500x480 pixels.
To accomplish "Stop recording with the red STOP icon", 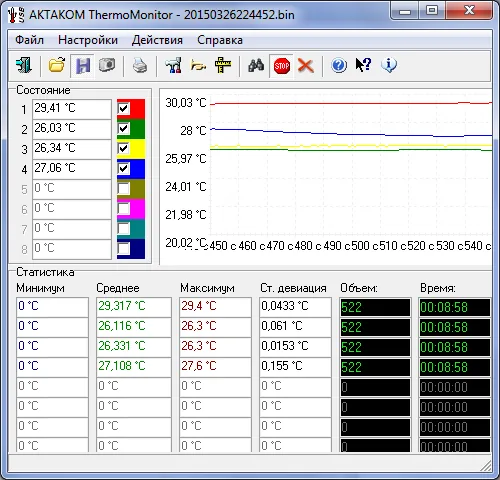I will click(281, 66).
